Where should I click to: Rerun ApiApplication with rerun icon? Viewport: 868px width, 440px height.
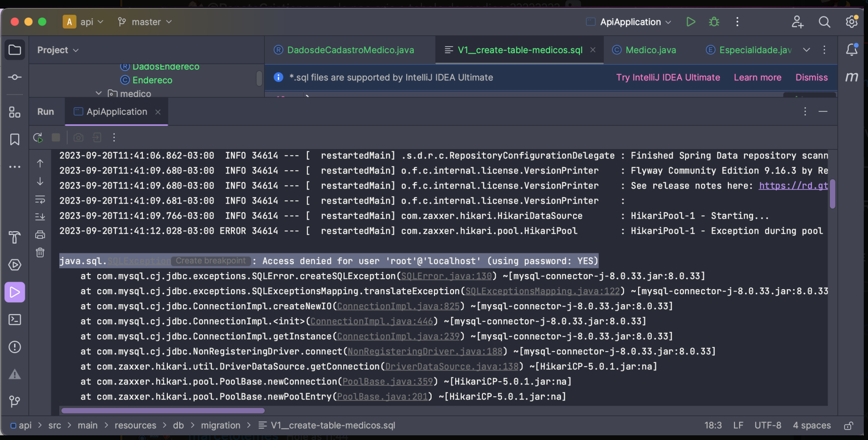[x=38, y=137]
